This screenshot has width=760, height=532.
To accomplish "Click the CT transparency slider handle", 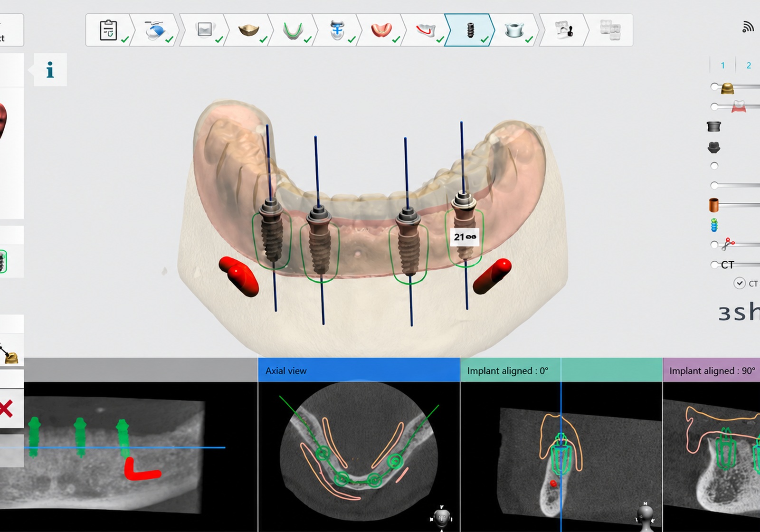I will coord(715,265).
